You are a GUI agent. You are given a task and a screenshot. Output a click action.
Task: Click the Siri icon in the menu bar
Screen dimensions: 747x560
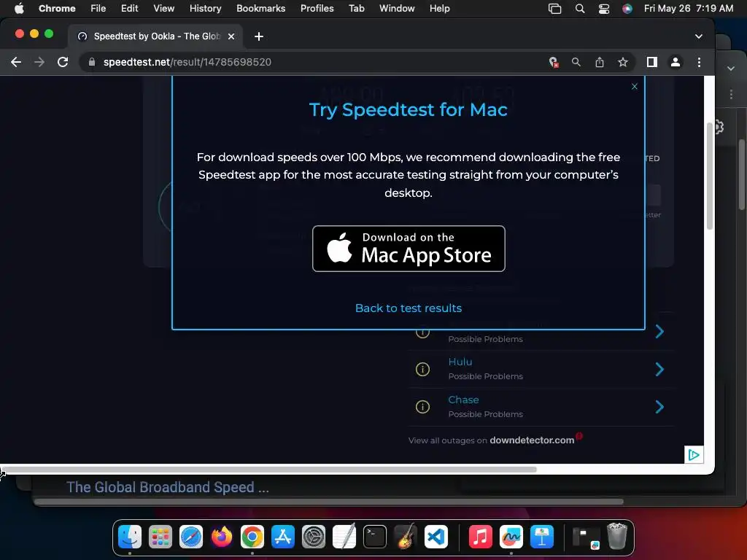pos(627,8)
